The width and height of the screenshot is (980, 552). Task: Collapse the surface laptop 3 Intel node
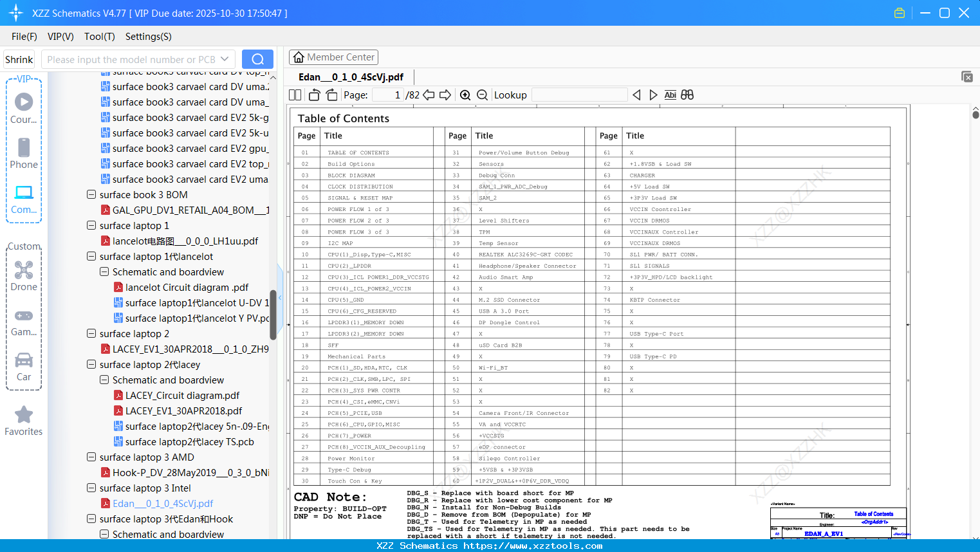coord(91,488)
